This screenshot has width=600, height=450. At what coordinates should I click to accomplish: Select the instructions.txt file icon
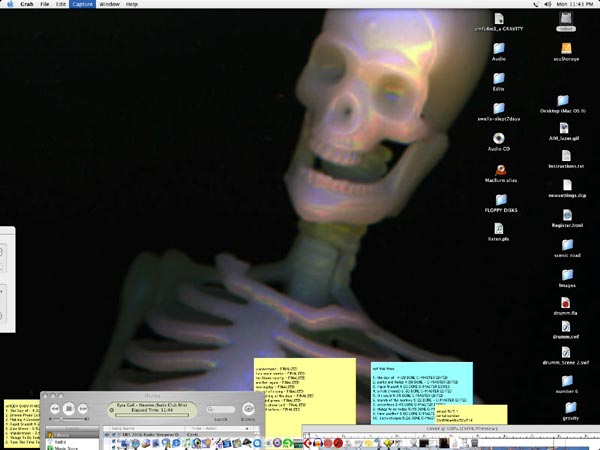tap(566, 156)
